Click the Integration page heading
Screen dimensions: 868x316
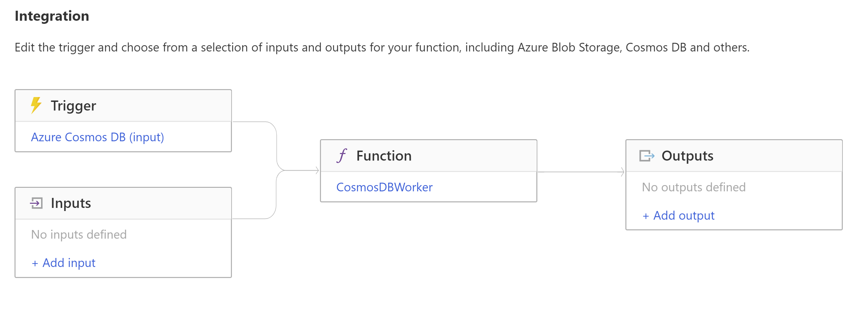coord(52,16)
